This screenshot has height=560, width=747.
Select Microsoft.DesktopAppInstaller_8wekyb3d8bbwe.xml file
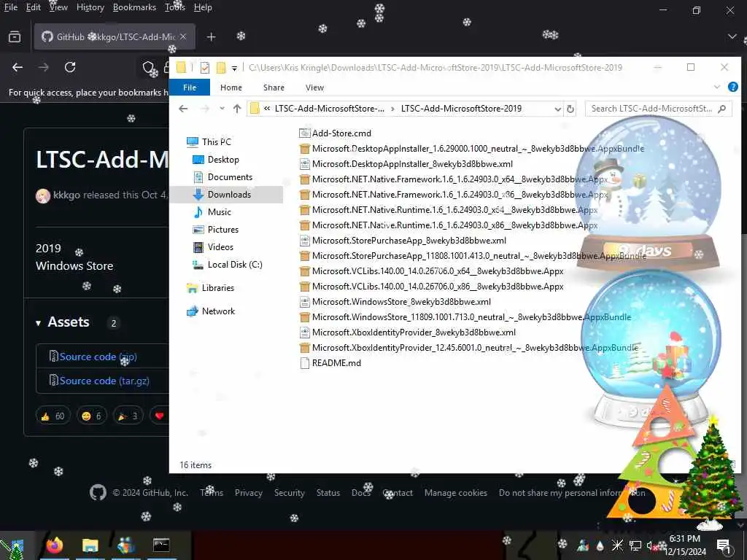(x=406, y=164)
